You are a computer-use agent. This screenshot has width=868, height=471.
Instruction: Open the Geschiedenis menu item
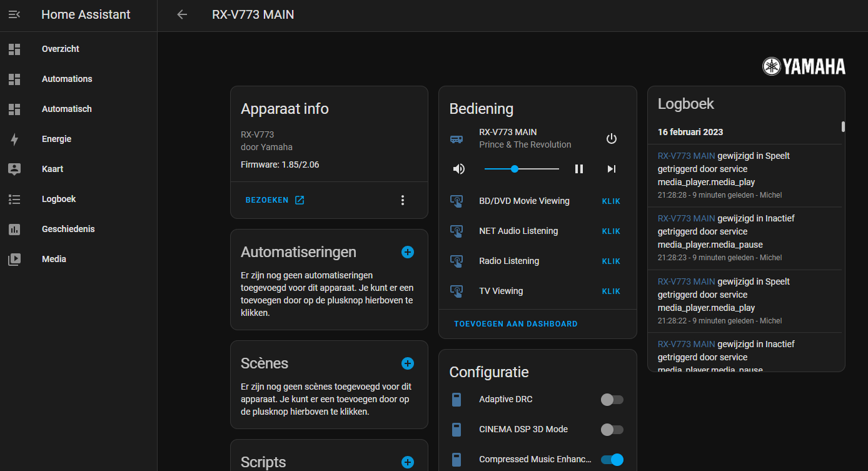tap(68, 228)
